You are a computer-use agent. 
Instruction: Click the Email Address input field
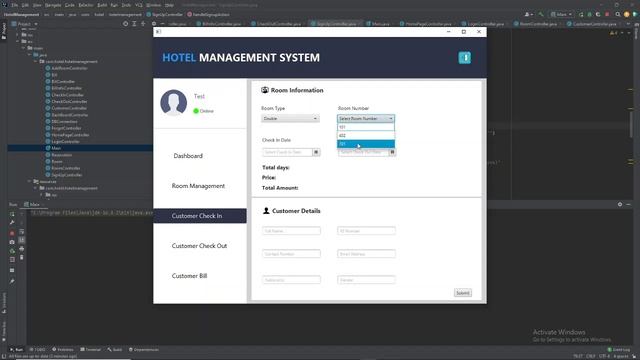(366, 254)
